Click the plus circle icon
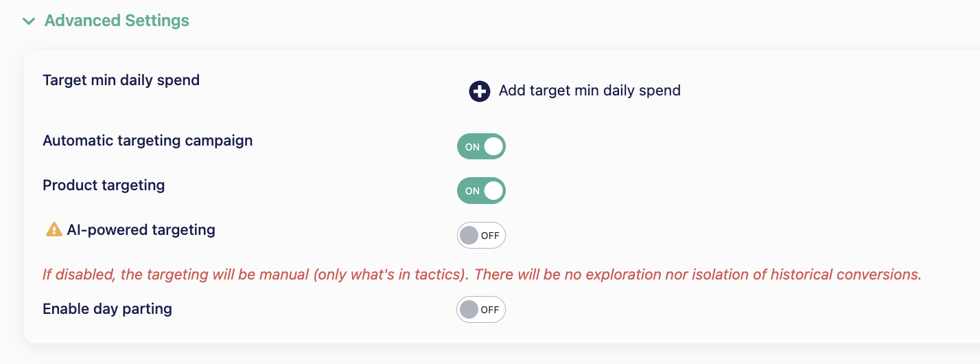Viewport: 980px width, 364px height. click(x=480, y=91)
